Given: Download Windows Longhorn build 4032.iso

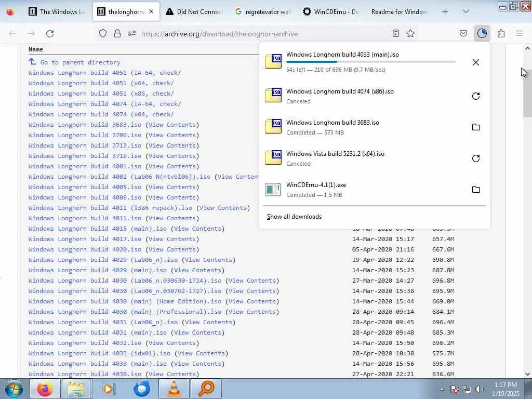Looking at the screenshot, I should point(85,343).
